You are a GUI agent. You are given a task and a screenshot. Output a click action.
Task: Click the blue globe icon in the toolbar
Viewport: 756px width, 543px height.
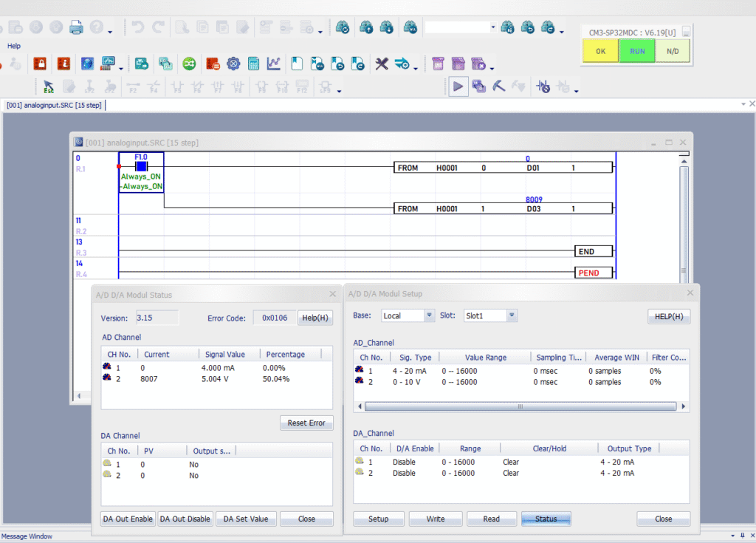(x=87, y=64)
